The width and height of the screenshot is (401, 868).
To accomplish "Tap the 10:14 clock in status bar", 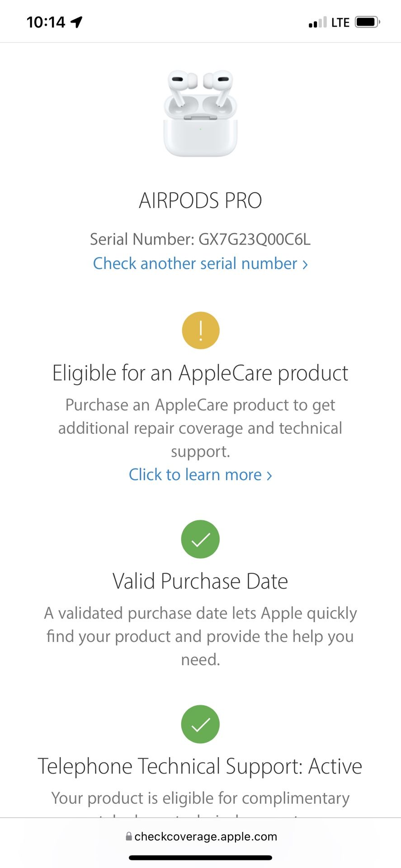I will pyautogui.click(x=46, y=22).
